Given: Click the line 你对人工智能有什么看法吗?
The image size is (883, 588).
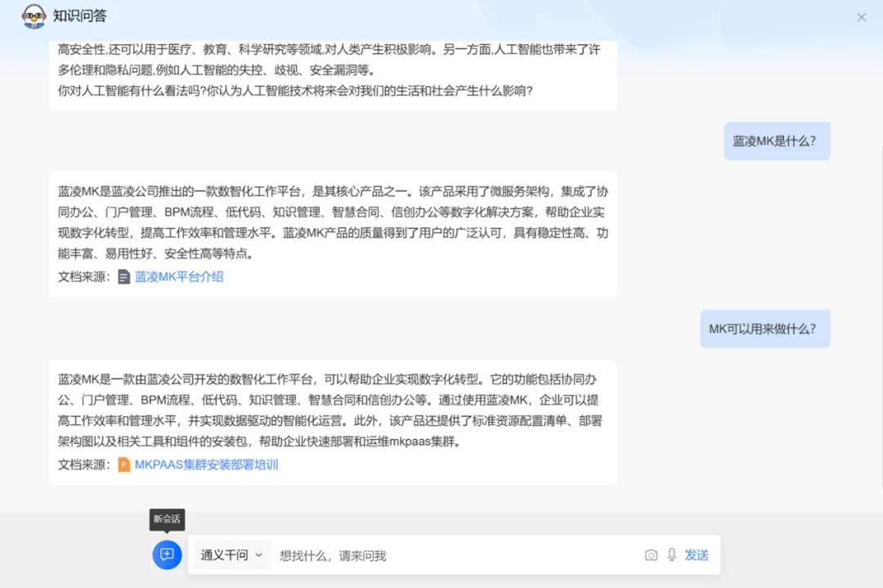Looking at the screenshot, I should point(294,91).
